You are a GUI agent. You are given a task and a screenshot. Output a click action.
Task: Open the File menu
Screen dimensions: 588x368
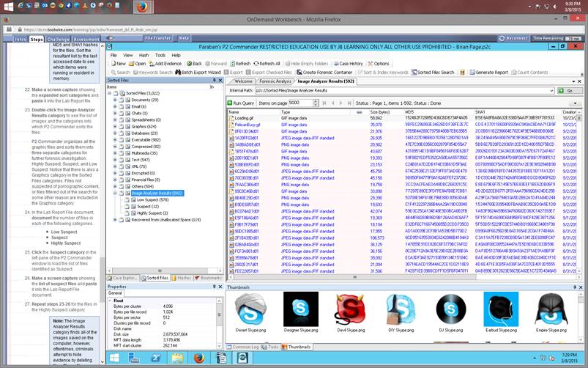pyautogui.click(x=113, y=55)
